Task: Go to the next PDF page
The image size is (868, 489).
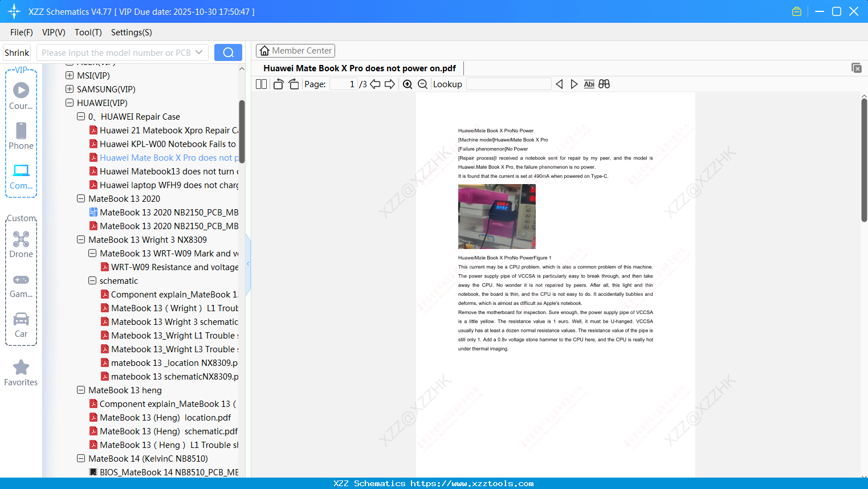Action: 390,84
